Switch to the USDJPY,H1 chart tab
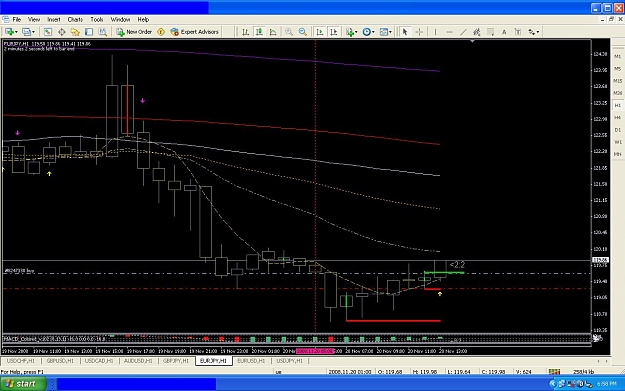This screenshot has width=625, height=391. pyautogui.click(x=289, y=361)
